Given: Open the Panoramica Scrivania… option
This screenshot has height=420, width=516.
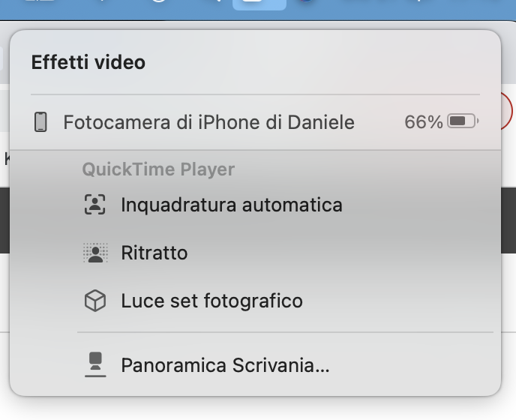Looking at the screenshot, I should (225, 365).
